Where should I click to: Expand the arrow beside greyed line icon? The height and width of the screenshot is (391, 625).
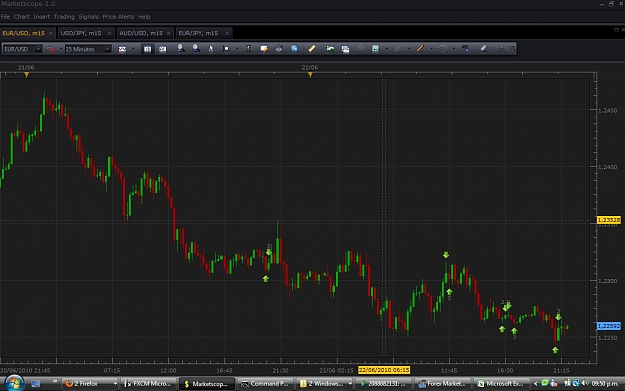(409, 49)
